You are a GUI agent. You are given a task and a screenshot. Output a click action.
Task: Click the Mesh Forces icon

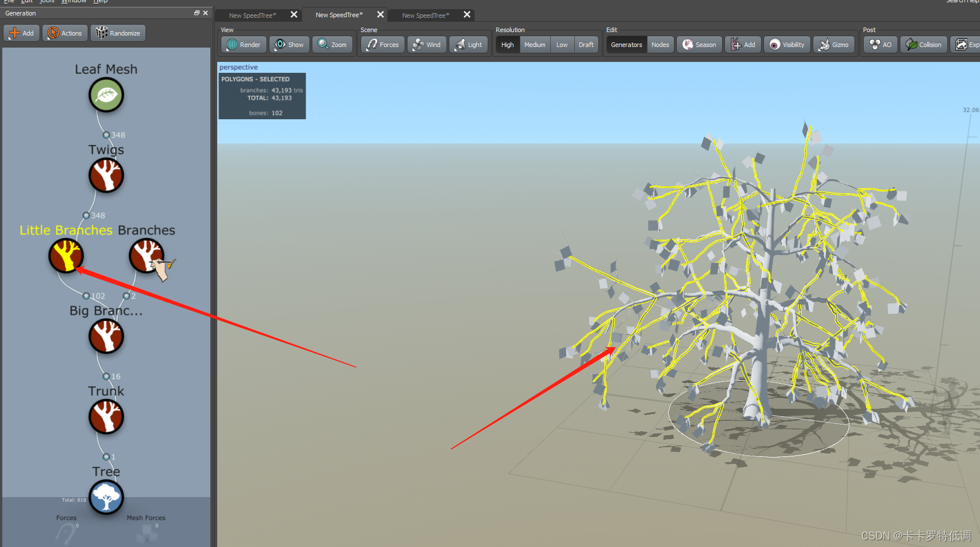[x=146, y=534]
